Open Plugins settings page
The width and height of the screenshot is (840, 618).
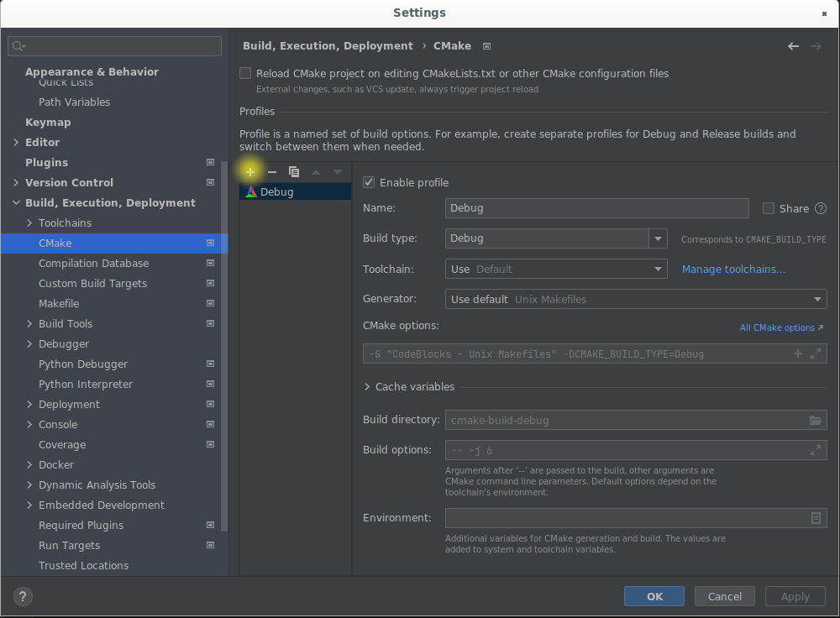(x=46, y=162)
